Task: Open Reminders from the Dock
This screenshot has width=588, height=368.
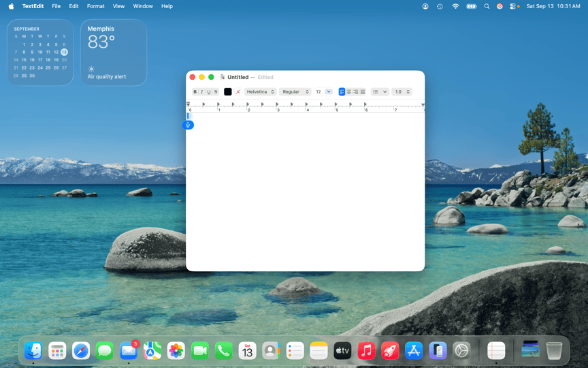Action: (x=295, y=351)
